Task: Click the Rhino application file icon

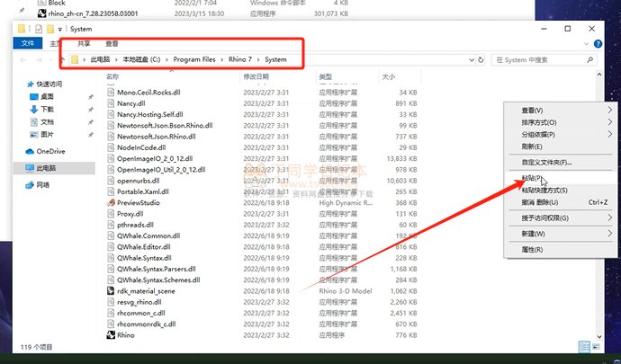Action: click(111, 334)
